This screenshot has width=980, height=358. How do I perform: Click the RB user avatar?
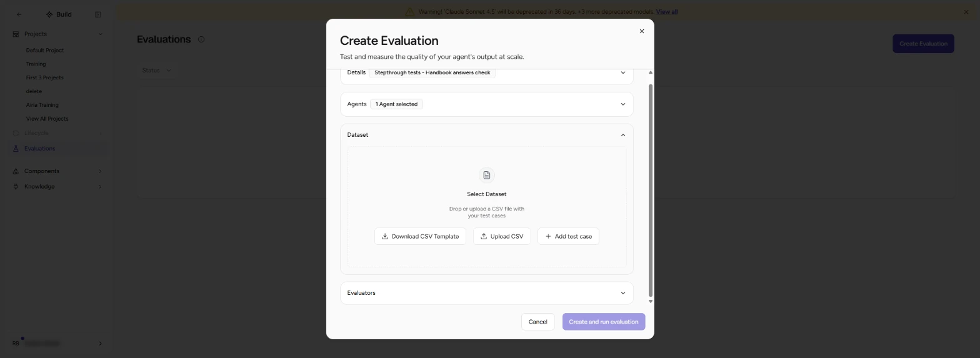point(16,344)
